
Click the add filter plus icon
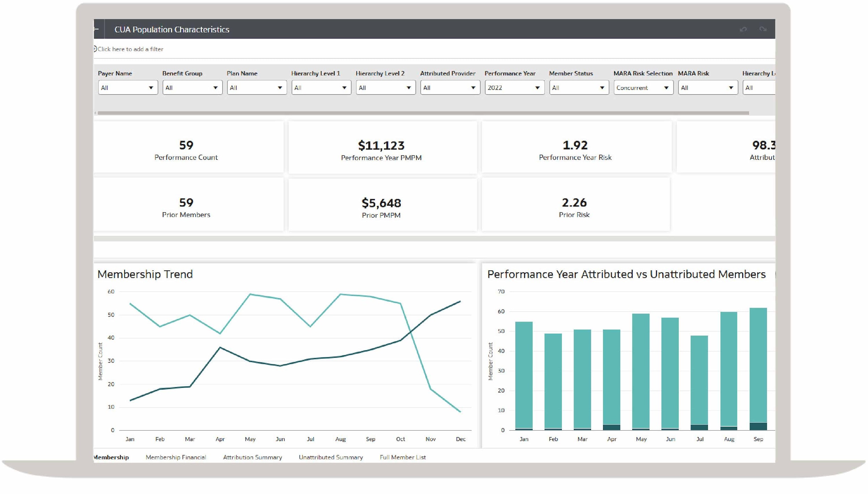95,49
